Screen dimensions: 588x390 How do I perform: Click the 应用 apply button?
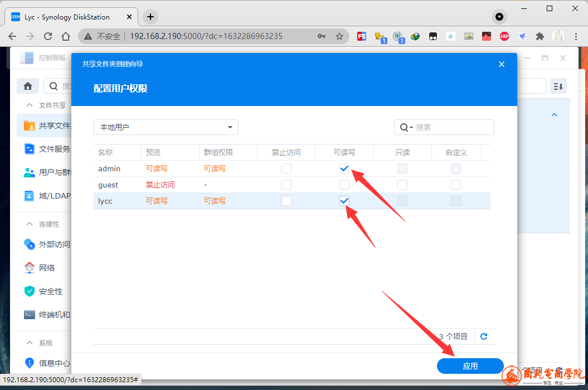(470, 366)
